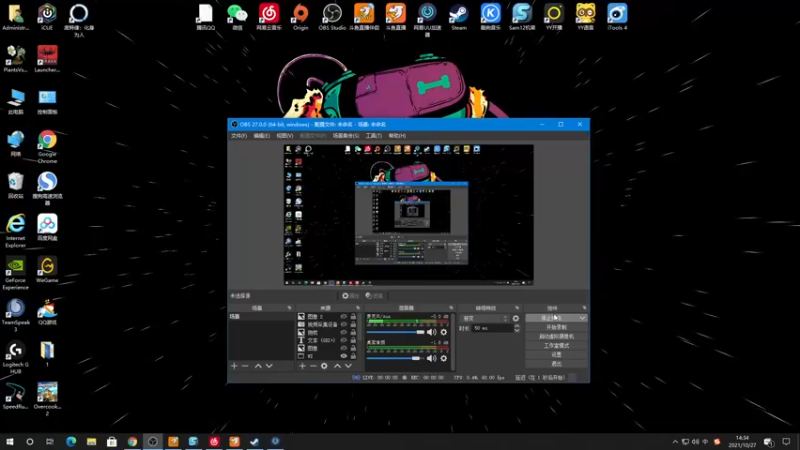
Task: Open Origin desktop shortcut
Action: [x=301, y=17]
